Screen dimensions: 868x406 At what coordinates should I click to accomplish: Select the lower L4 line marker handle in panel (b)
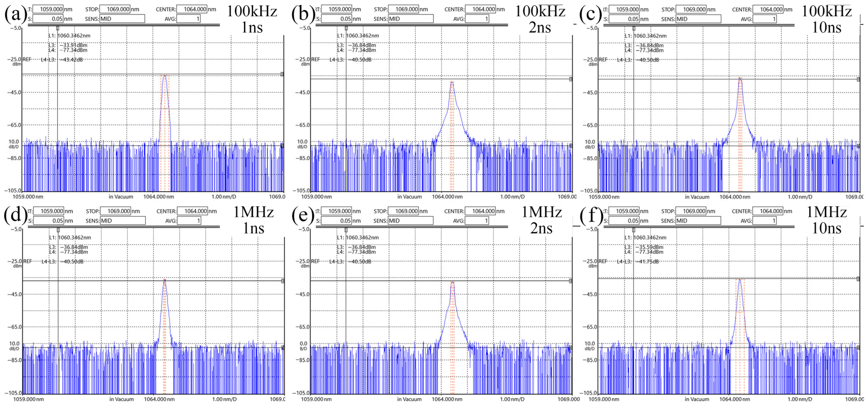(x=571, y=146)
